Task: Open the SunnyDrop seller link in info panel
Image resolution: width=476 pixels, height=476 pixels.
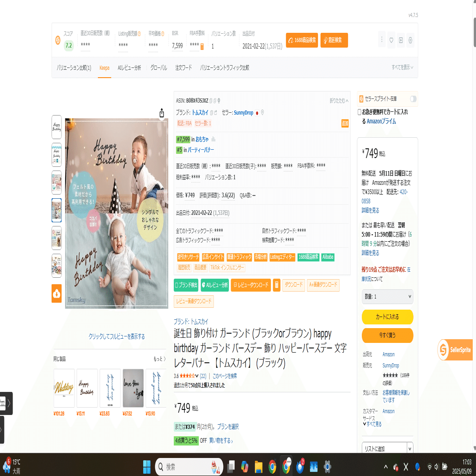Action: 244,113
